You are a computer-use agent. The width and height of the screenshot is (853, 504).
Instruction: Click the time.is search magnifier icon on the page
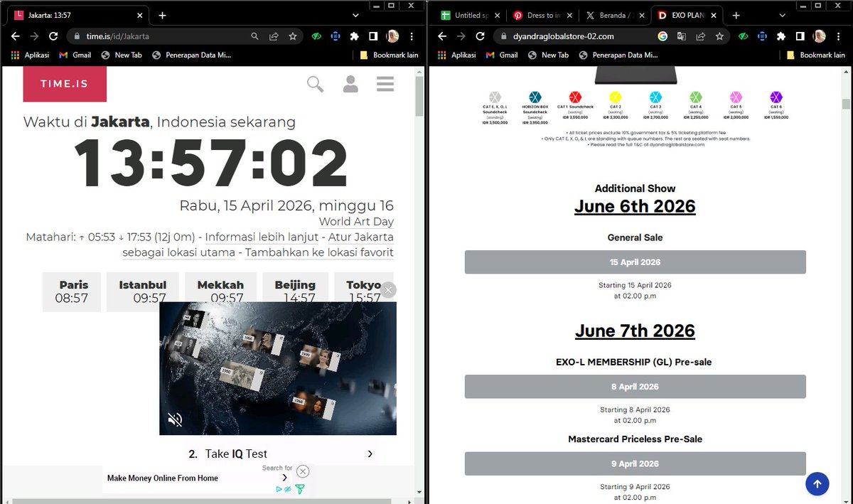[315, 84]
